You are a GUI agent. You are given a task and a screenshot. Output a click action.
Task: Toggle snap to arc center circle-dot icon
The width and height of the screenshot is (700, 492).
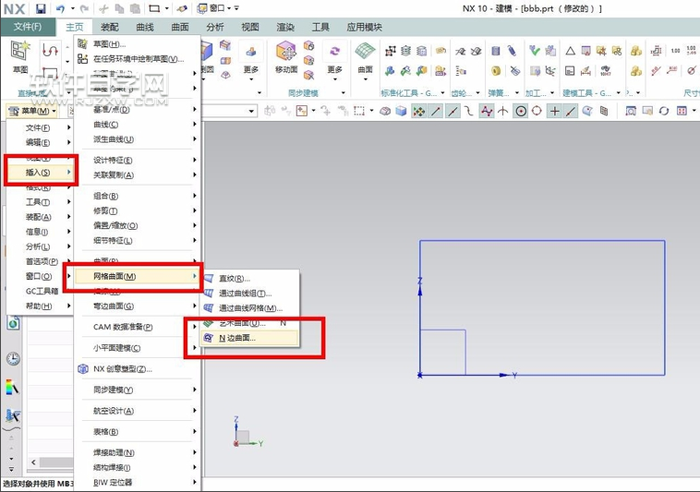point(521,111)
